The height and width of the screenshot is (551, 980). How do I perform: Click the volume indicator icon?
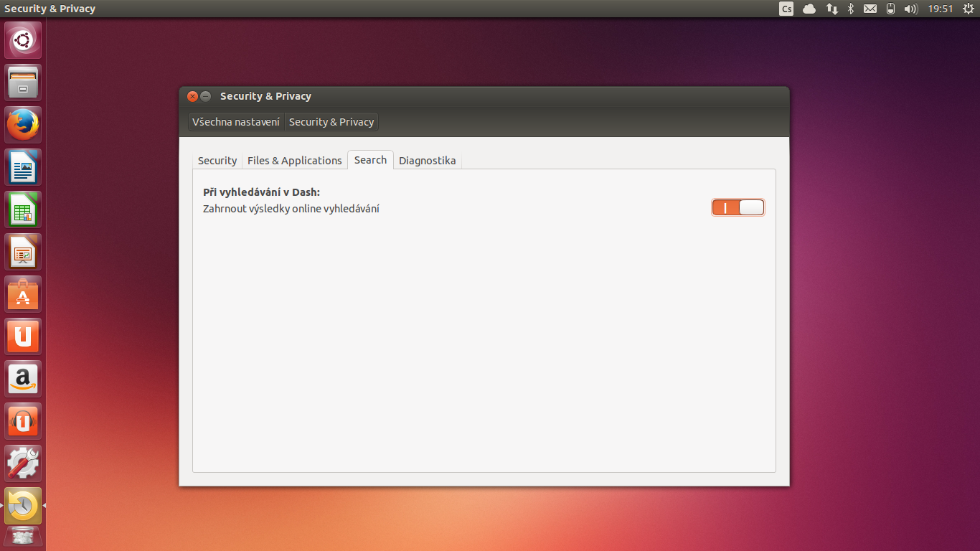click(x=911, y=9)
